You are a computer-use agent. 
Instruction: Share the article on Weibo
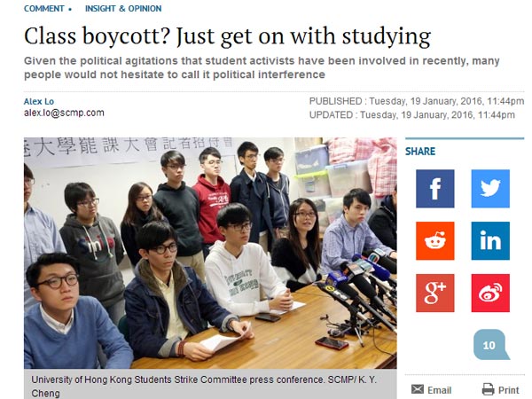point(490,293)
